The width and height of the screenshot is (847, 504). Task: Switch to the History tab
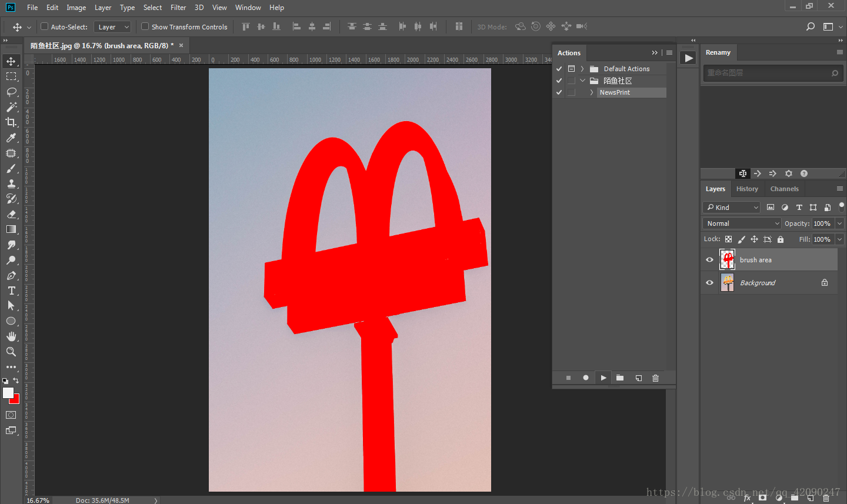pyautogui.click(x=747, y=189)
